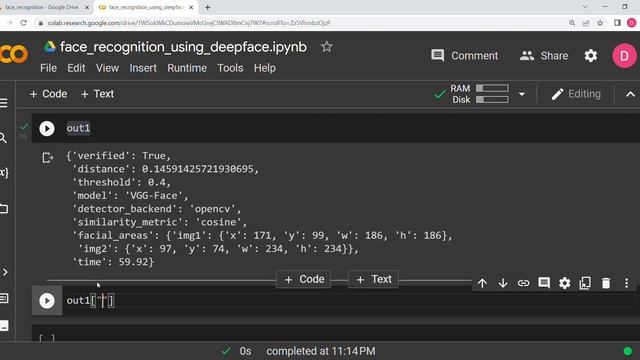Insert text cell below output
Image resolution: width=640 pixels, height=360 pixels.
click(373, 280)
